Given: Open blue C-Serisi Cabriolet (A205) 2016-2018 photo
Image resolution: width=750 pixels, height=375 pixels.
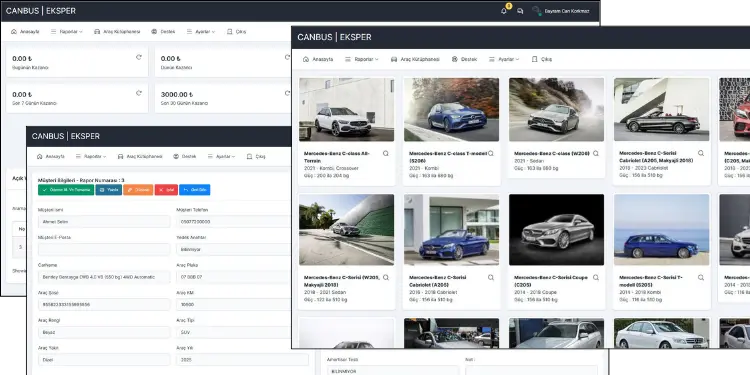Looking at the screenshot, I should [x=452, y=230].
